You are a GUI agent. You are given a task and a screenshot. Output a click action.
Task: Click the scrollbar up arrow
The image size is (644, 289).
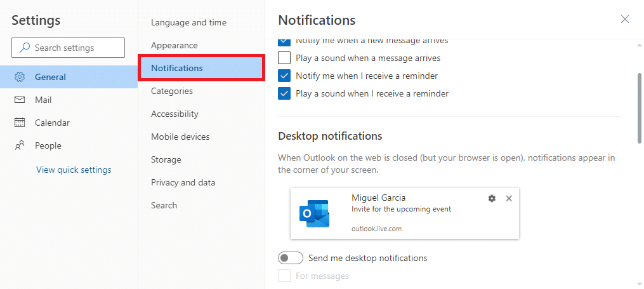640,44
